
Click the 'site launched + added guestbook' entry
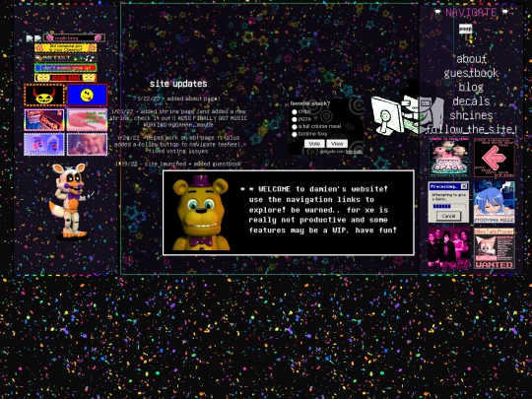tap(178, 164)
